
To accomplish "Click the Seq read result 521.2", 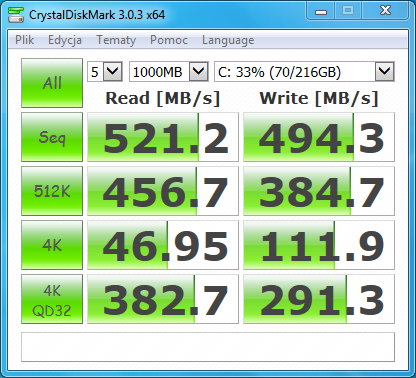I will 163,137.
